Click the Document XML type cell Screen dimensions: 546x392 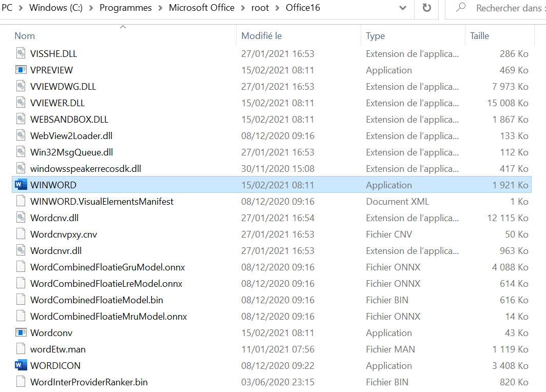(x=397, y=201)
